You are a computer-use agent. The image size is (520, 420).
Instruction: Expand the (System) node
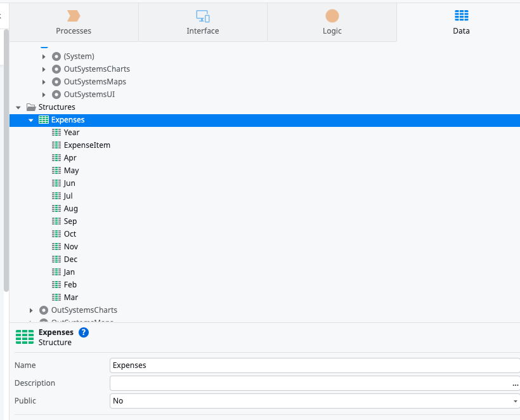(x=44, y=56)
